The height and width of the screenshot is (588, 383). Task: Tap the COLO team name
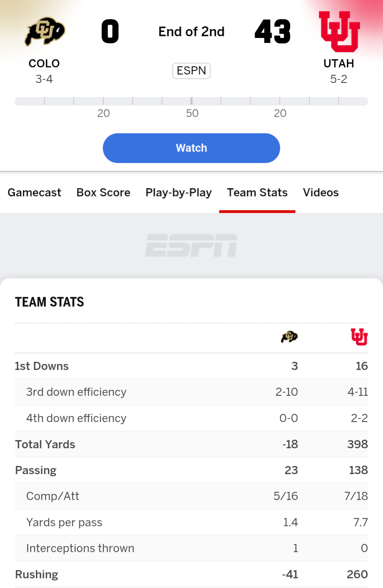click(x=44, y=63)
